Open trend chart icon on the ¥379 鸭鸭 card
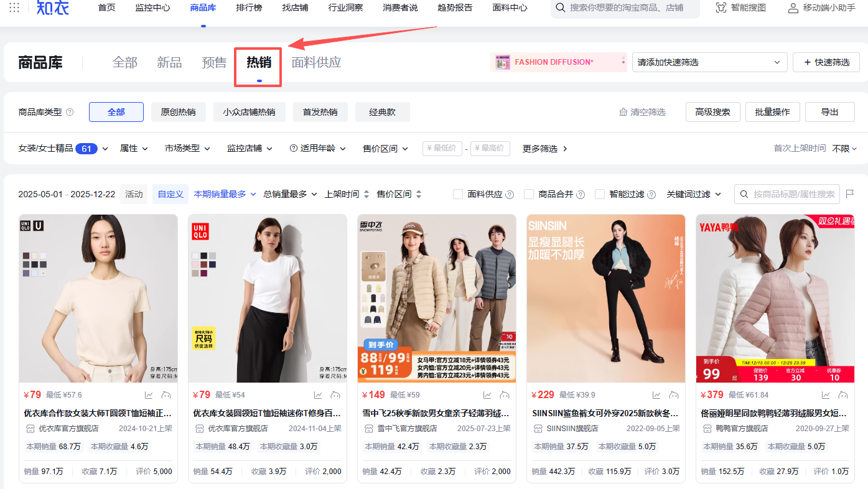868x489 pixels. [826, 394]
